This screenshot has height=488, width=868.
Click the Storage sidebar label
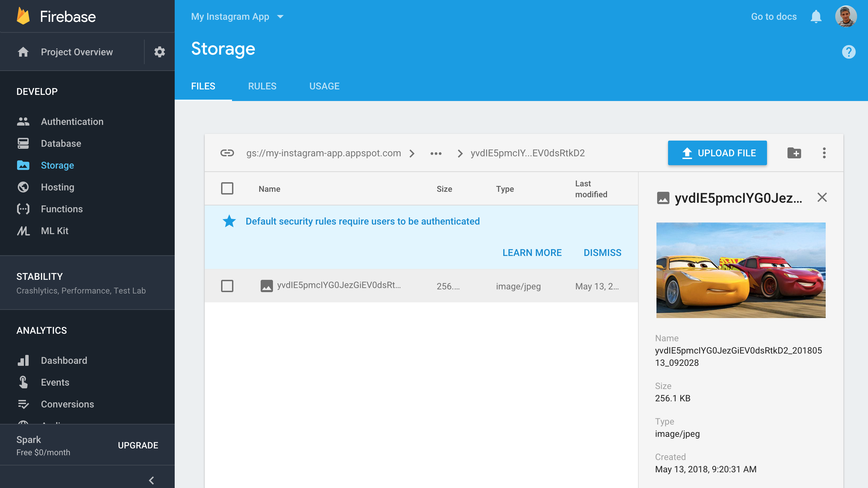pyautogui.click(x=58, y=165)
